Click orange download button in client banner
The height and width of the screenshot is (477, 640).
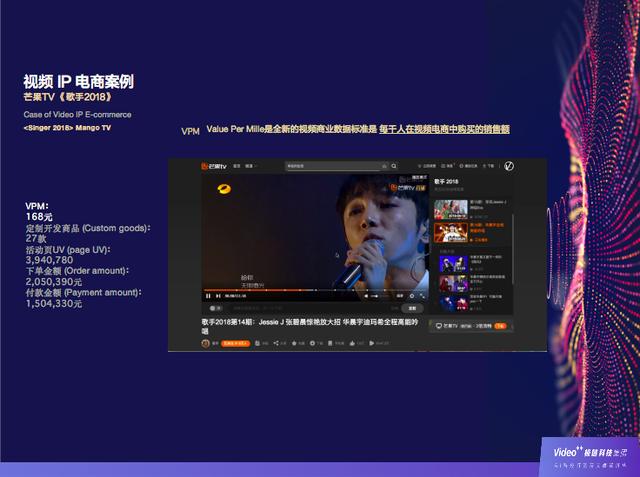coord(500,326)
